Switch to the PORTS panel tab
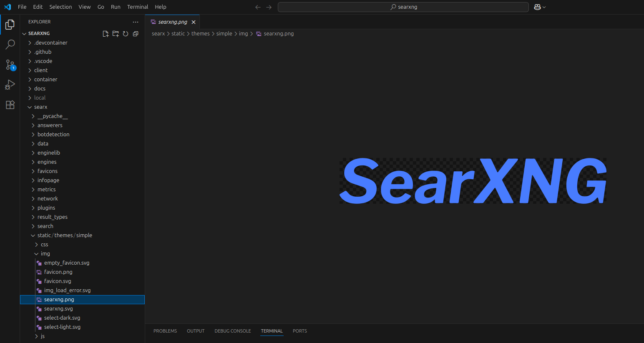The width and height of the screenshot is (644, 343). click(300, 331)
